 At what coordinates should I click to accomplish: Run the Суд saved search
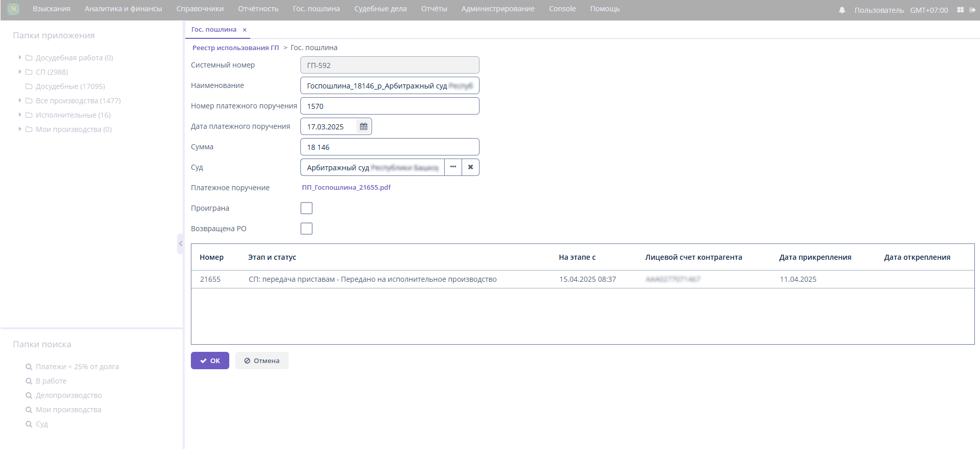click(x=41, y=424)
